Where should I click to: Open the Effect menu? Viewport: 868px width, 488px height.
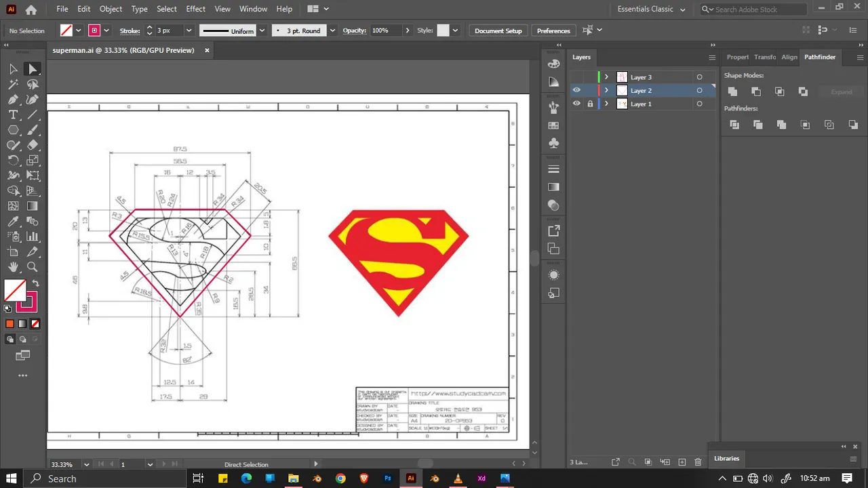coord(195,9)
